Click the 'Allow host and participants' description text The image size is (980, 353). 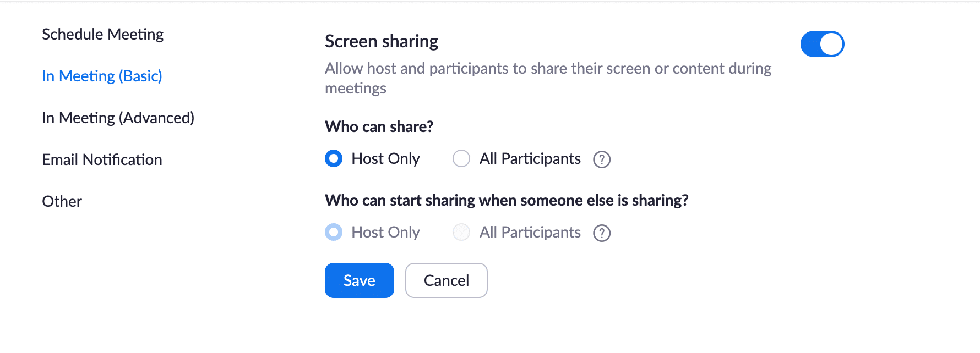[548, 78]
